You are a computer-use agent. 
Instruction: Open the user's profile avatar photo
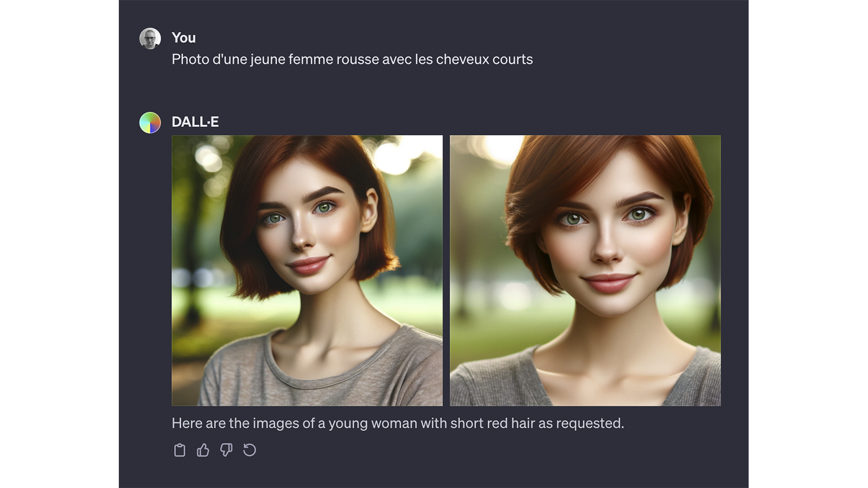150,38
